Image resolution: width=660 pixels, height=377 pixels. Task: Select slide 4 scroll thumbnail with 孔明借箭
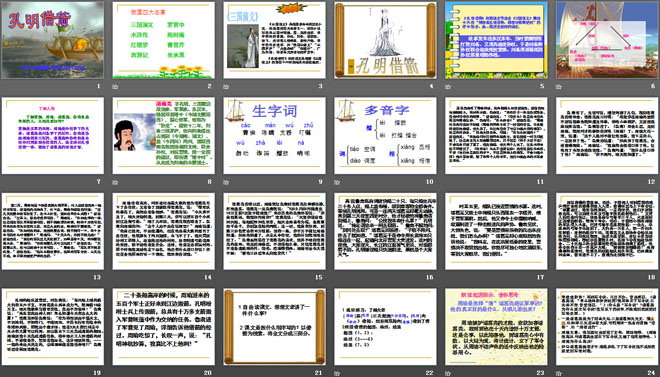(386, 40)
